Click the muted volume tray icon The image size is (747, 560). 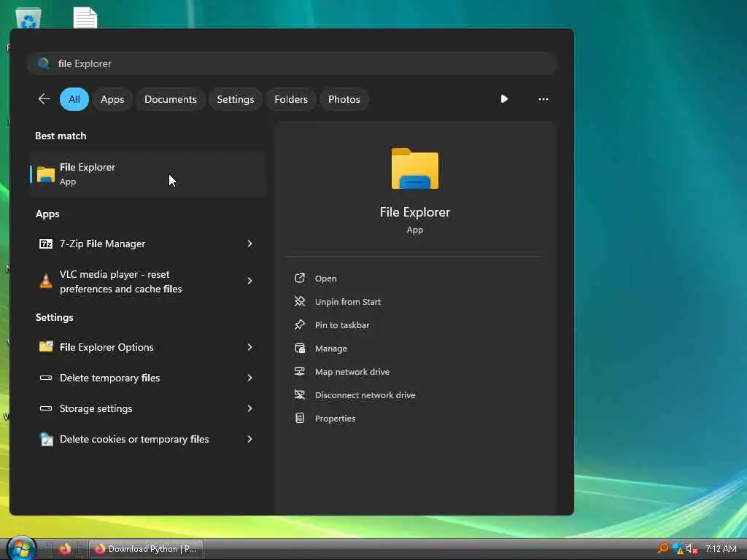coord(692,549)
